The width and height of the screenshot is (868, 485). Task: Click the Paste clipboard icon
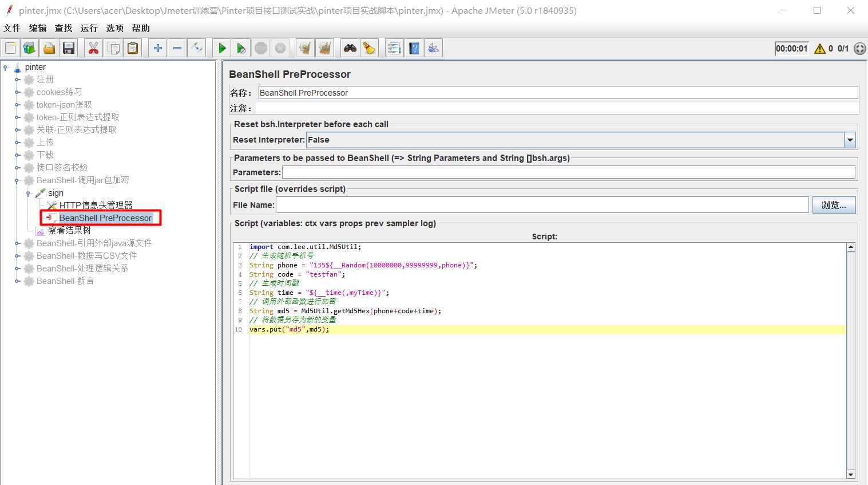pyautogui.click(x=133, y=48)
